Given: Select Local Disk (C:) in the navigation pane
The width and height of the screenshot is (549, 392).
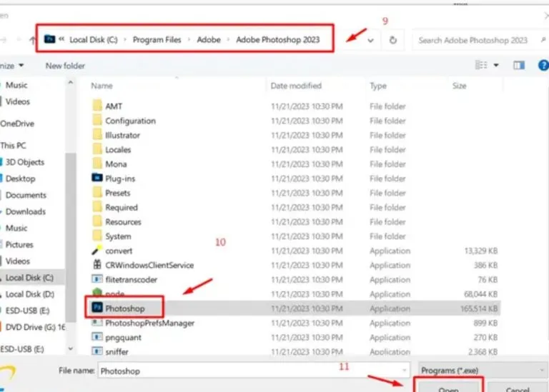Looking at the screenshot, I should point(29,278).
